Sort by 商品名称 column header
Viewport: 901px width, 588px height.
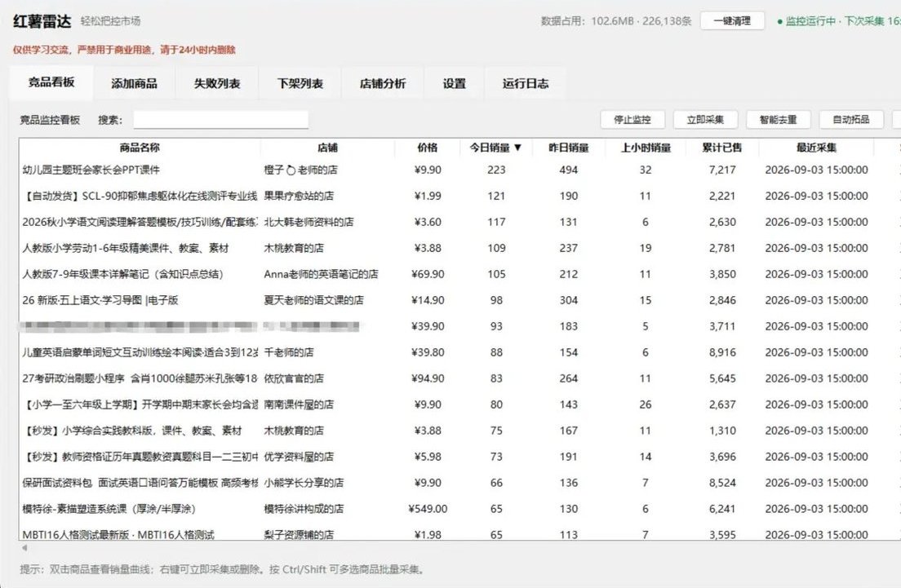(x=140, y=148)
